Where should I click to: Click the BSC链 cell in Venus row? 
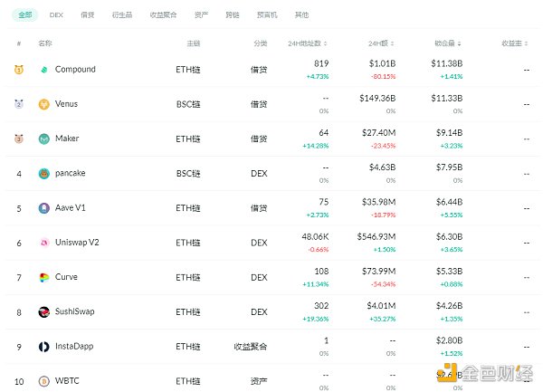coord(188,104)
